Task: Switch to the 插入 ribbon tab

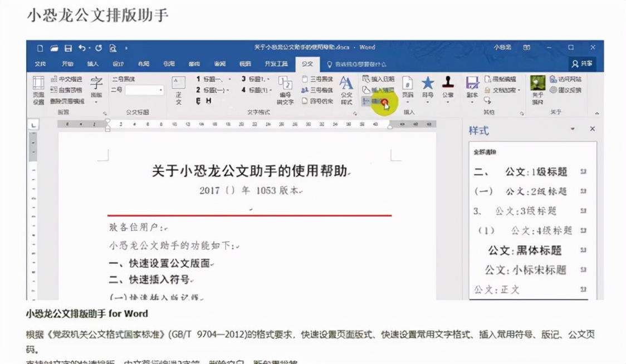Action: (93, 64)
